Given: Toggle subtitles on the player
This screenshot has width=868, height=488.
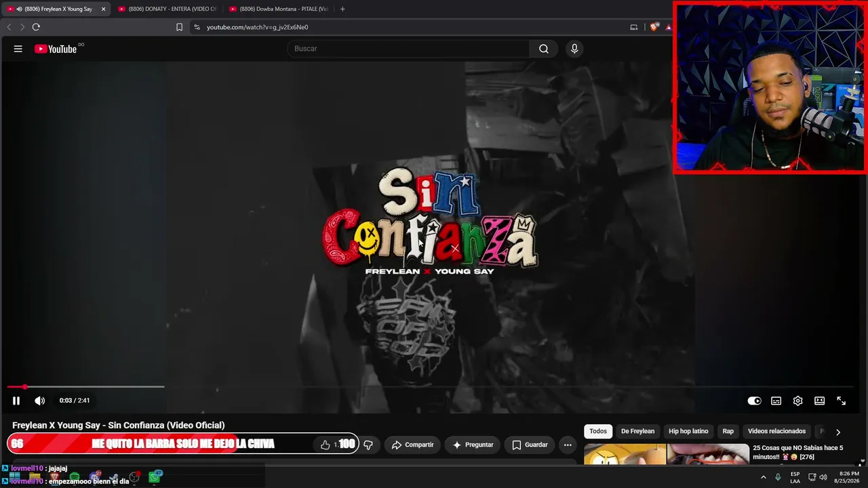Looking at the screenshot, I should click(776, 401).
